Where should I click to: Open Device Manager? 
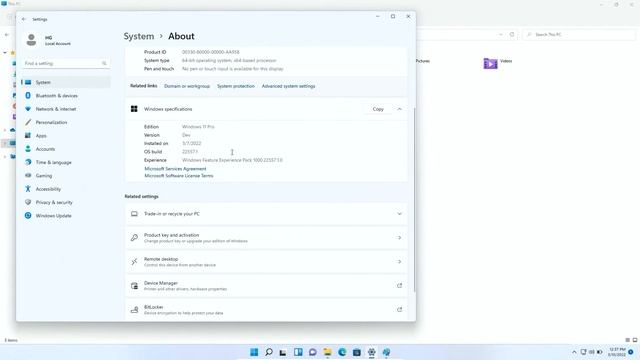266,286
